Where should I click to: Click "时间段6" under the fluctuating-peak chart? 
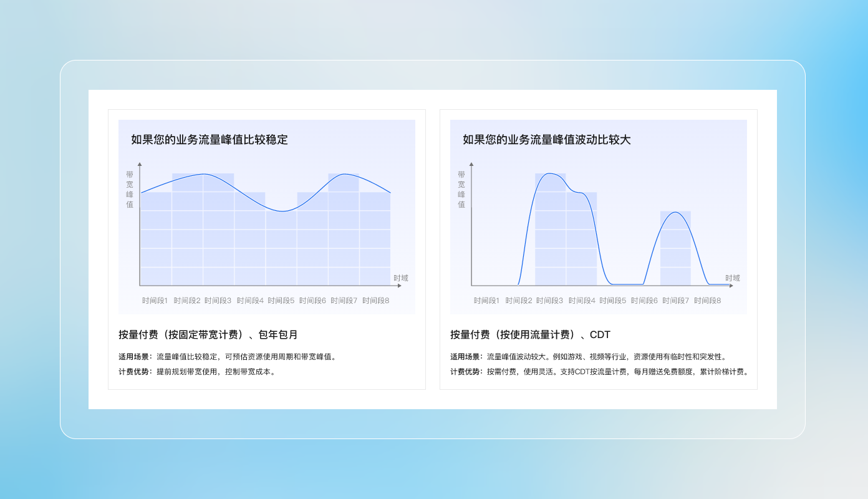pyautogui.click(x=644, y=301)
